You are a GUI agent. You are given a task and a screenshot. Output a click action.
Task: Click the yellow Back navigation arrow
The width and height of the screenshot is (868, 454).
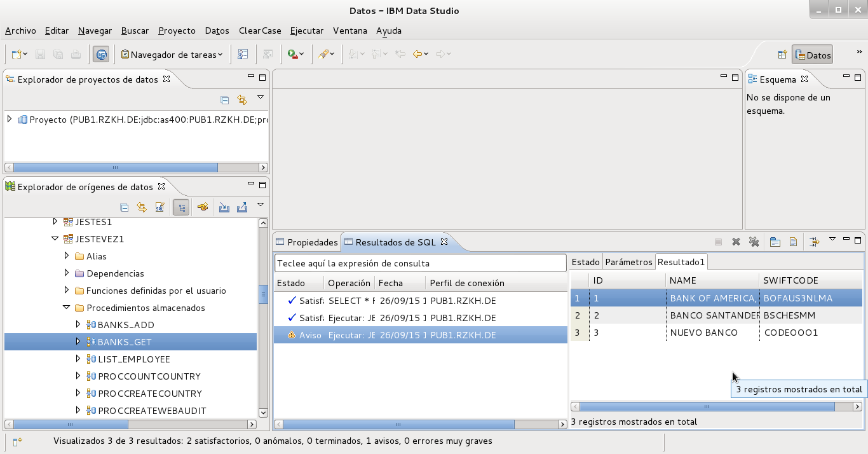coord(417,55)
